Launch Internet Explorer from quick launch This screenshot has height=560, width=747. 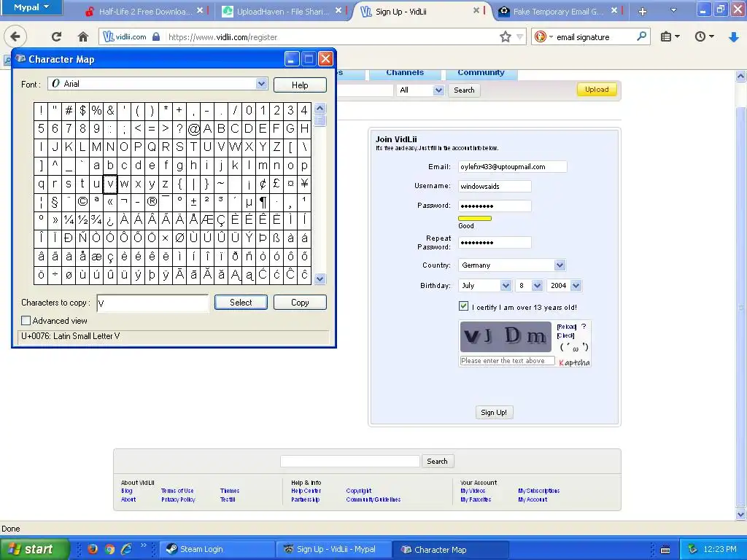point(126,549)
